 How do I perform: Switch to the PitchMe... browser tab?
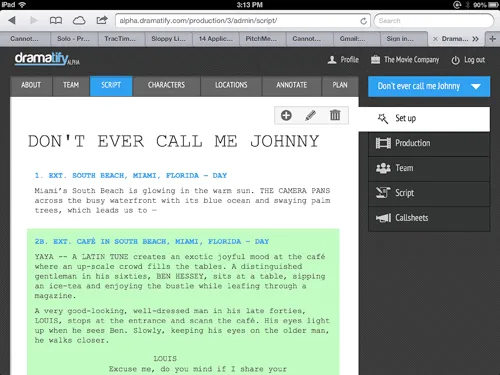[x=262, y=39]
